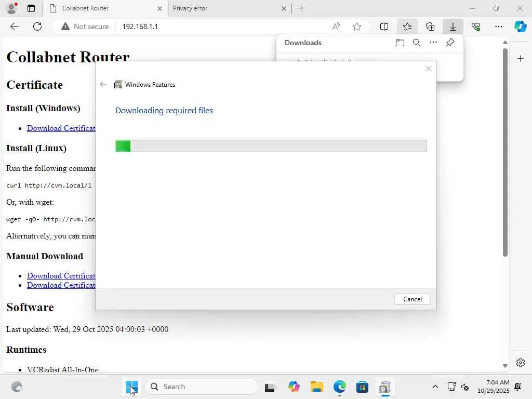Image resolution: width=532 pixels, height=399 pixels.
Task: Click Download Certificate link under Install (Windows)
Action: click(x=61, y=128)
